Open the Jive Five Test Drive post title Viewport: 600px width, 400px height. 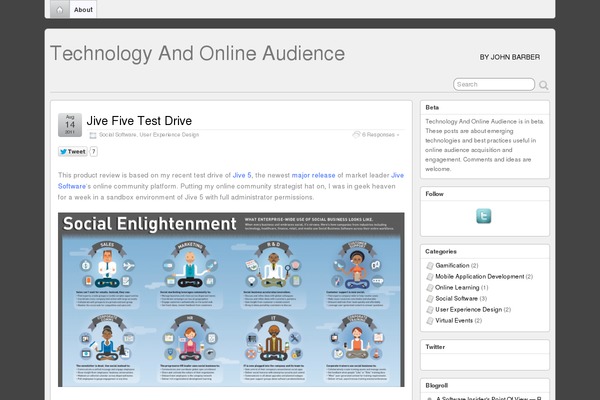point(139,121)
